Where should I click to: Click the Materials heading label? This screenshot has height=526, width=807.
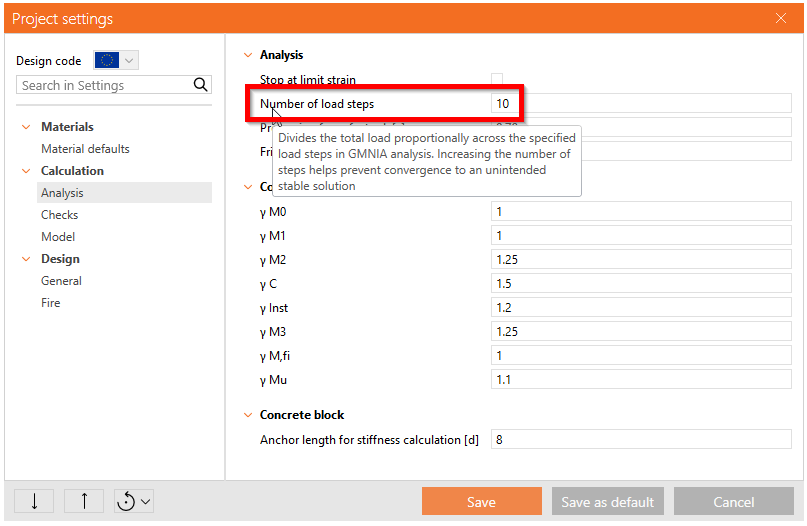coord(67,127)
